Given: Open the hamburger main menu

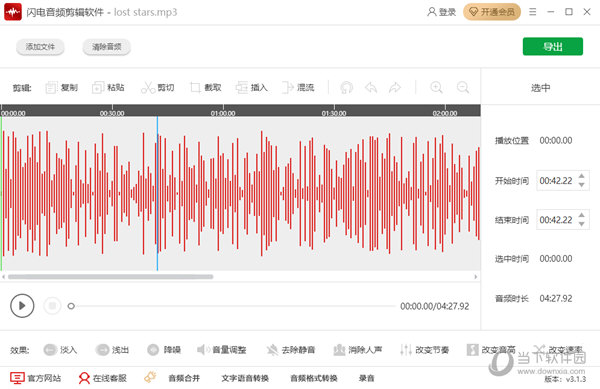Looking at the screenshot, I should (x=533, y=12).
